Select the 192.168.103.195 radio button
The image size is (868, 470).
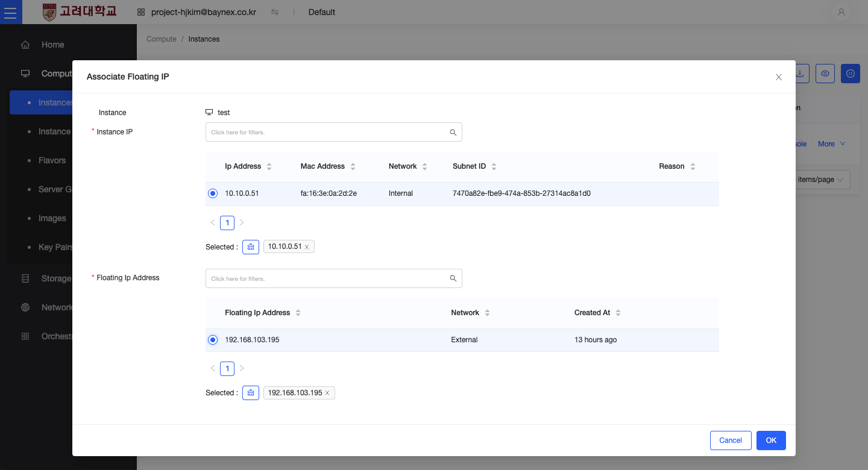pyautogui.click(x=213, y=340)
